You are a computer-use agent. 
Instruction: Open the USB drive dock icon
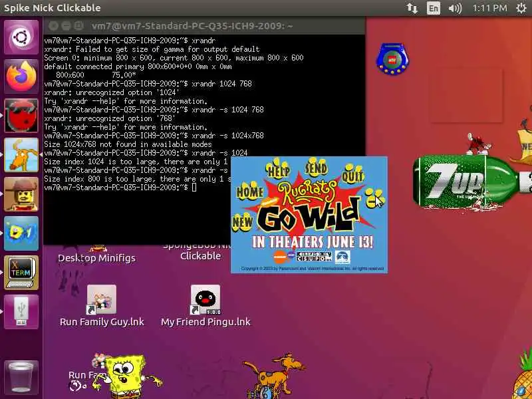pos(21,312)
